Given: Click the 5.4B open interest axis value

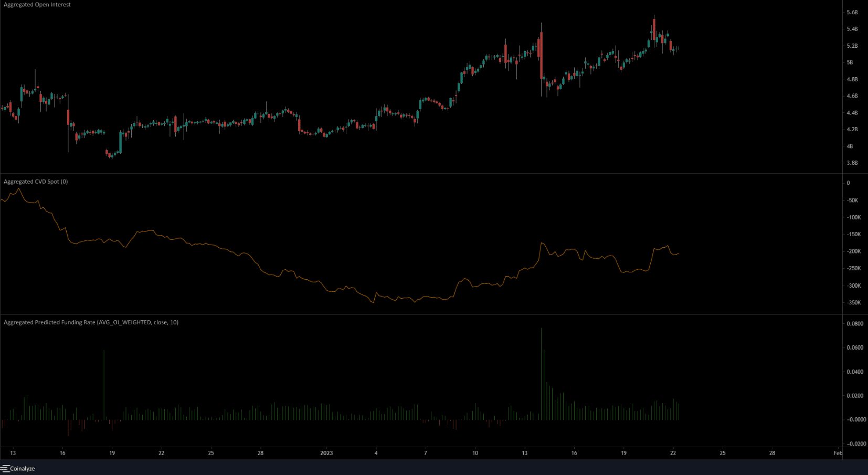Looking at the screenshot, I should point(852,29).
